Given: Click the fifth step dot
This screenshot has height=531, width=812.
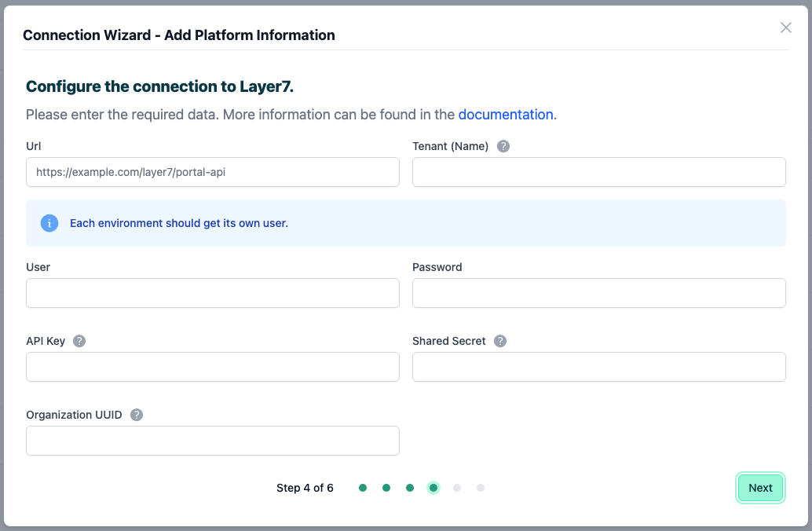Looking at the screenshot, I should [x=457, y=488].
